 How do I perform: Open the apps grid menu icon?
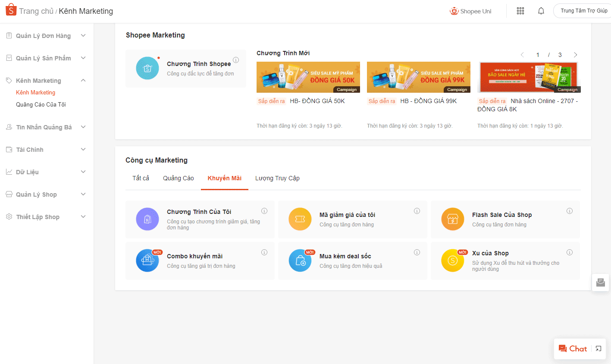pos(520,11)
